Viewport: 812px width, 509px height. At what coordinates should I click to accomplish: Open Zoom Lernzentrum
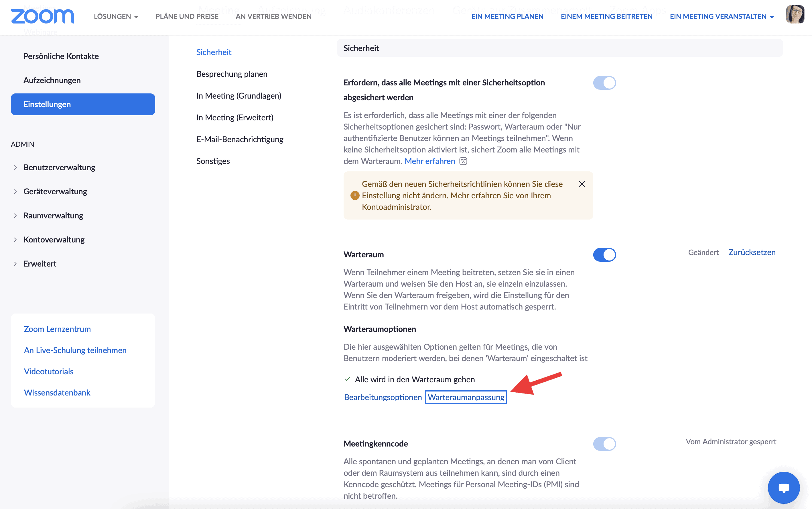57,329
